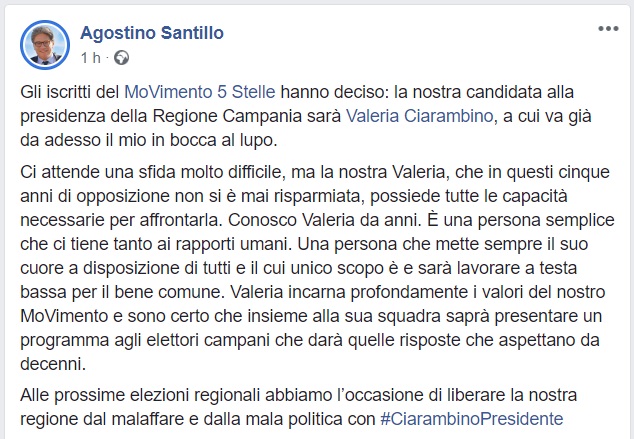
Task: Open the post's '1 h' timestamp
Action: point(90,57)
